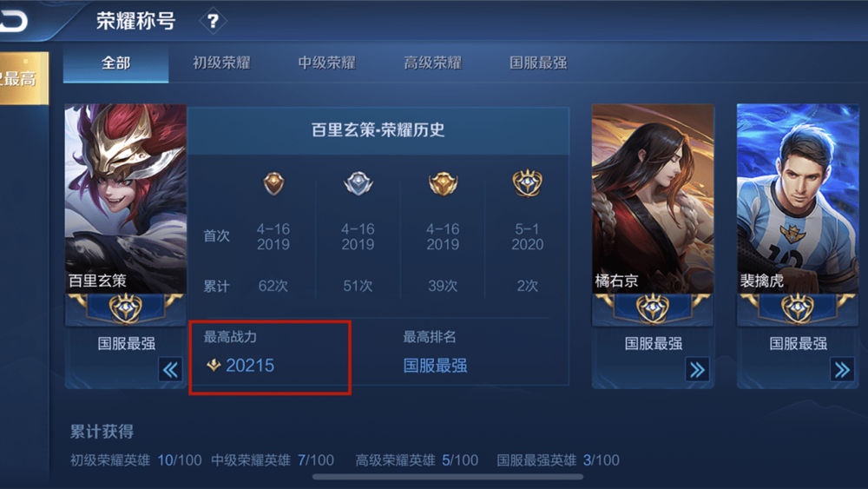Select the 裴擒虎 hero portrait

(798, 199)
